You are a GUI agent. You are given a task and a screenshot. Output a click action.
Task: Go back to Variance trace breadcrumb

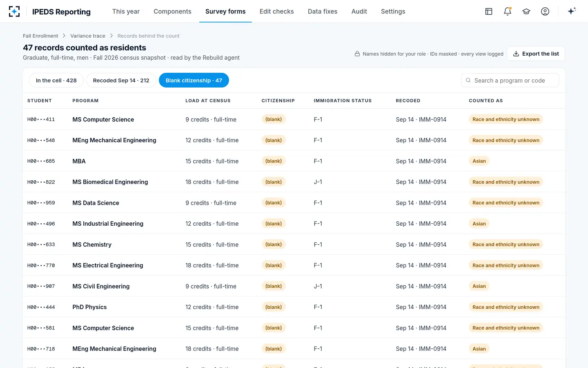88,36
